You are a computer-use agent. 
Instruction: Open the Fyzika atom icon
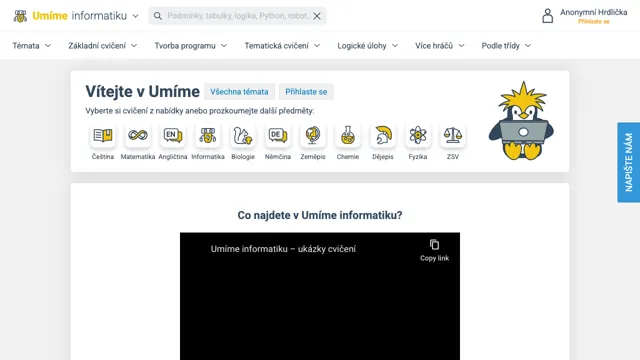click(x=418, y=135)
